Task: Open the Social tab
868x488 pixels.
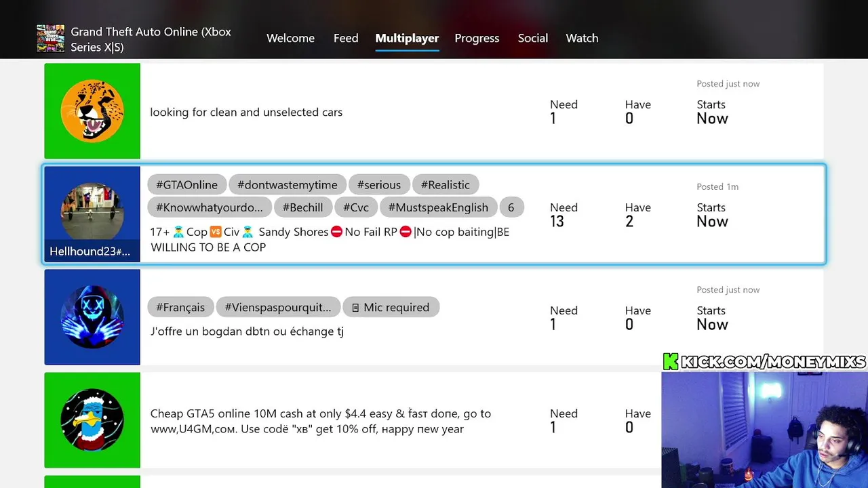Action: coord(533,38)
